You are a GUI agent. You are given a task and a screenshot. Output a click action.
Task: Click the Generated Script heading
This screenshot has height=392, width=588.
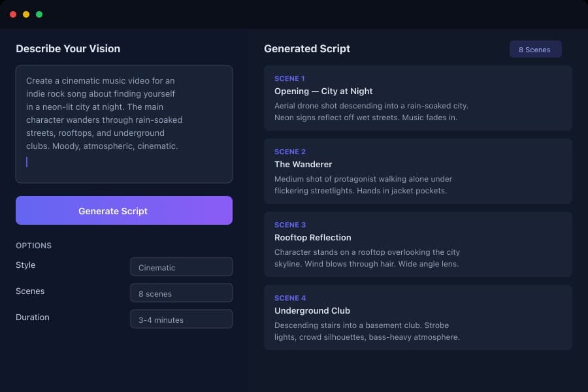(307, 48)
